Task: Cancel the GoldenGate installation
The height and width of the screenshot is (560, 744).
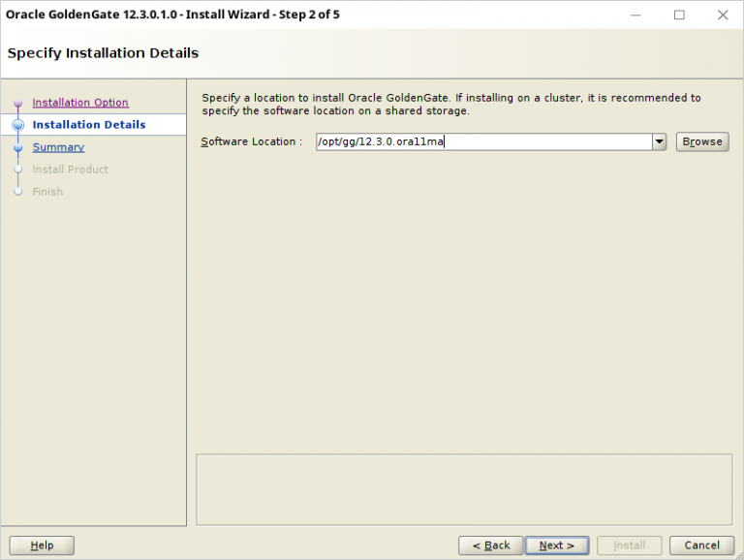Action: click(x=702, y=545)
